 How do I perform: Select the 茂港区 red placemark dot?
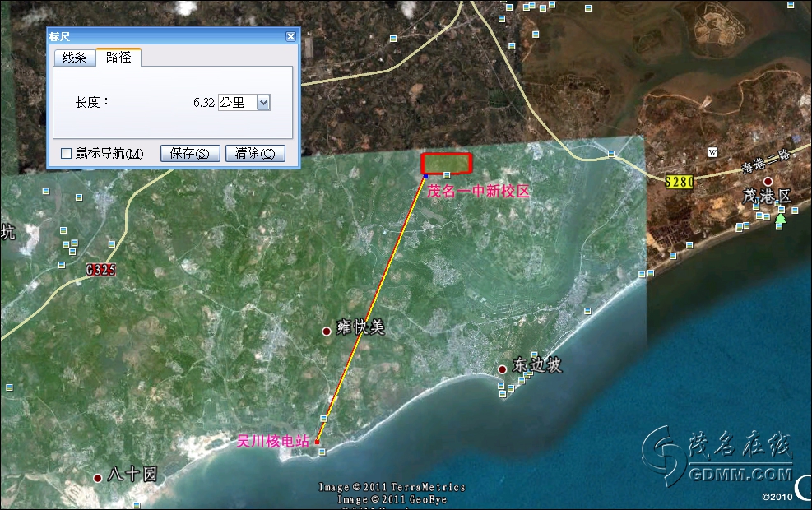click(x=768, y=181)
